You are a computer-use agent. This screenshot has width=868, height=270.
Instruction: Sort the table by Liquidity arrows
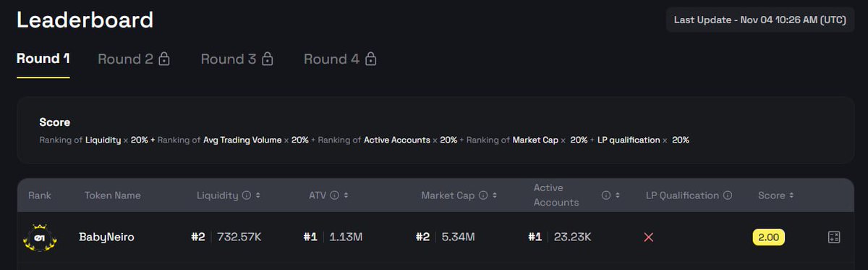[x=258, y=195]
